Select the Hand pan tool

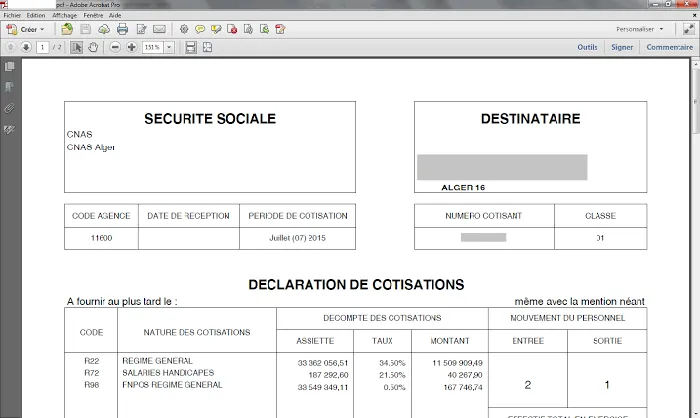(x=94, y=47)
